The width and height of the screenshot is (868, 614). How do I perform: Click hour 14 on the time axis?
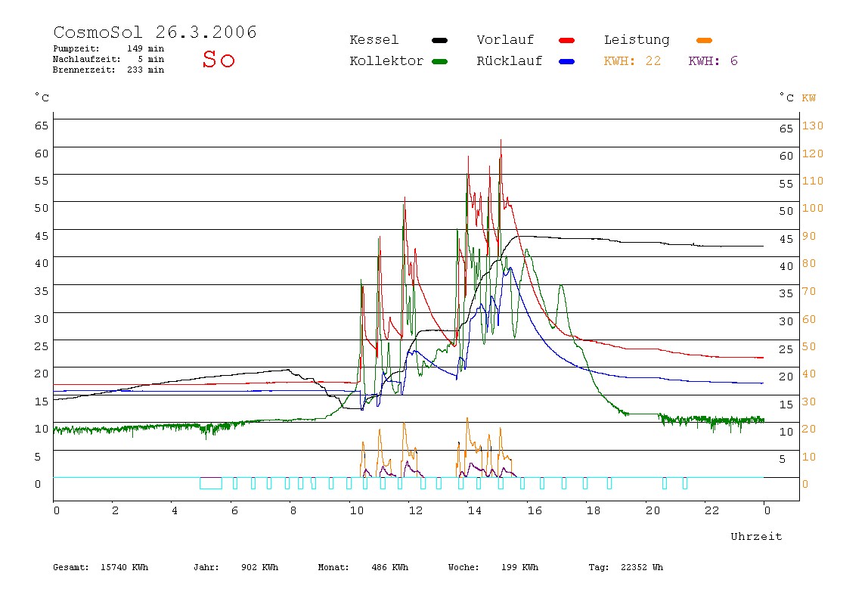click(x=474, y=510)
